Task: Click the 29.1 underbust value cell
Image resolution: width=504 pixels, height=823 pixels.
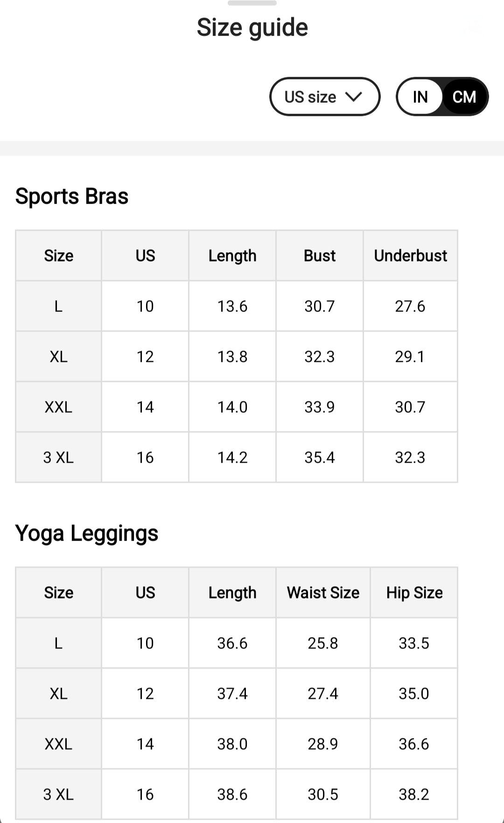Action: click(410, 357)
